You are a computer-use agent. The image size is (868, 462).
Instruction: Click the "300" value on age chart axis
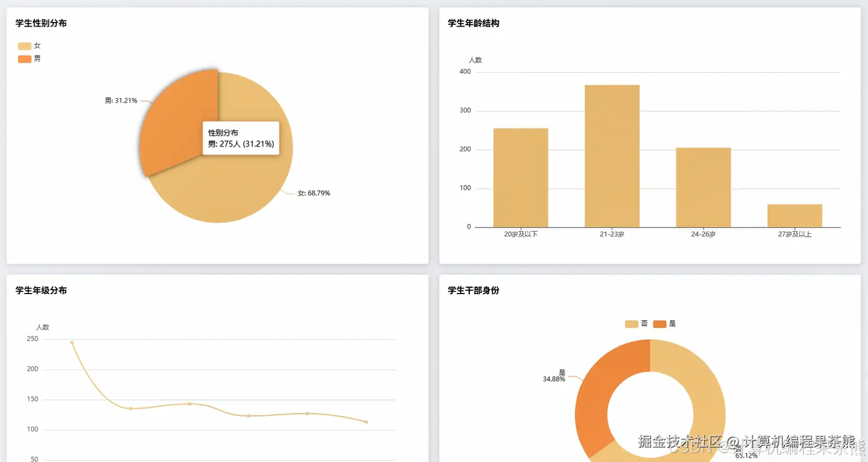(465, 110)
